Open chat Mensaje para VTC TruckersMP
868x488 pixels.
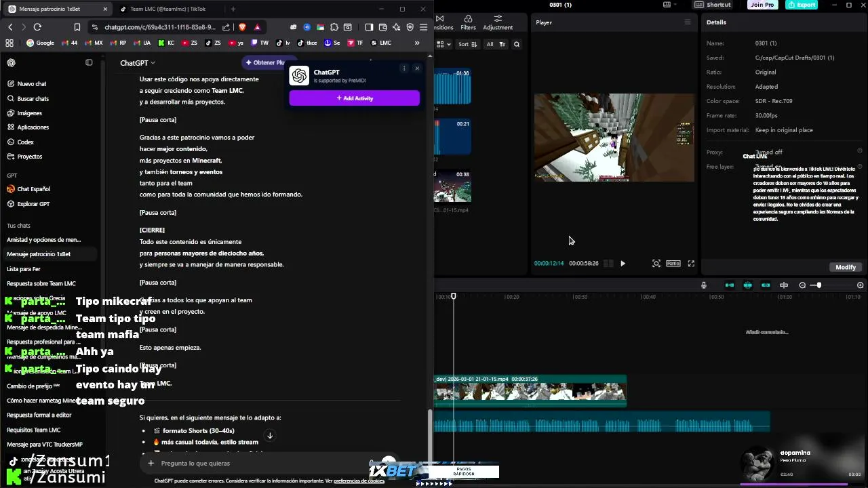45,445
